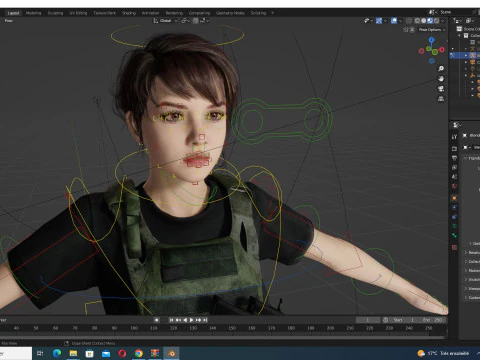480x360 pixels.
Task: Open the Output properties tab
Action: [454, 158]
